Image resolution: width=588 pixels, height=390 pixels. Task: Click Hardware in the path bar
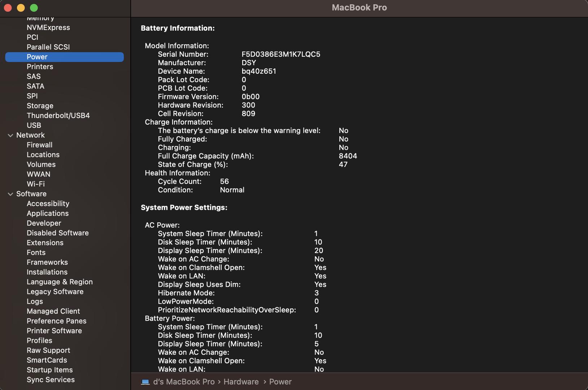click(241, 382)
